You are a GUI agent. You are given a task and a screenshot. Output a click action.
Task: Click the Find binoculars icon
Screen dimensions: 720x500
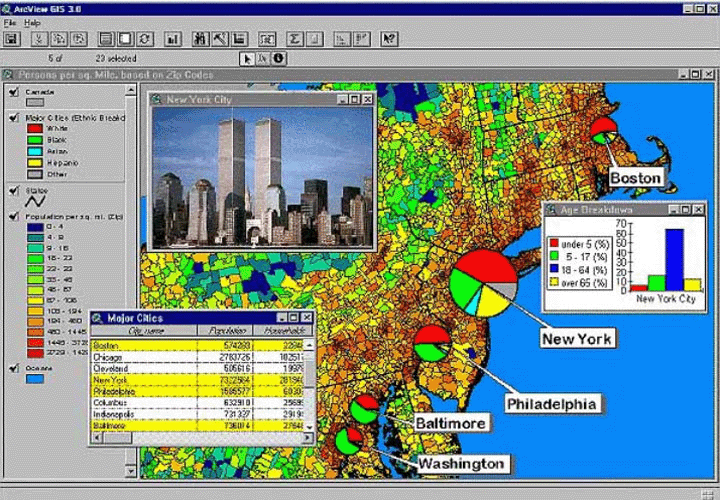point(200,39)
